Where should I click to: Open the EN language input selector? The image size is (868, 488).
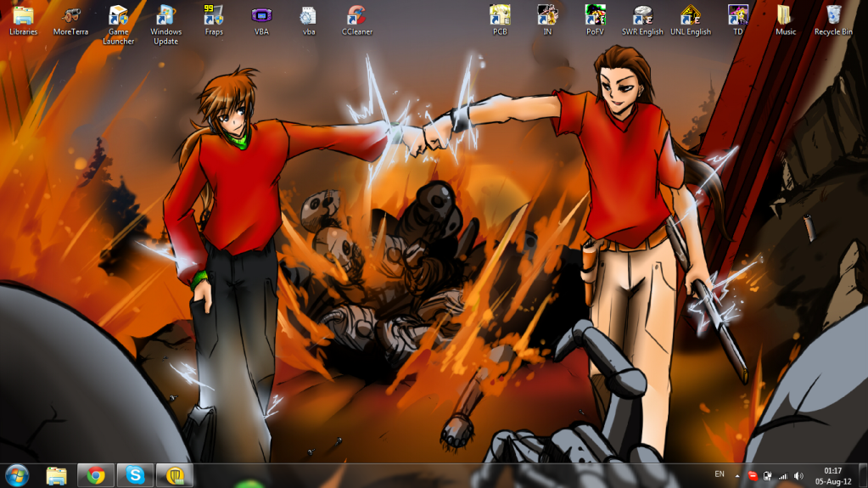pos(720,474)
